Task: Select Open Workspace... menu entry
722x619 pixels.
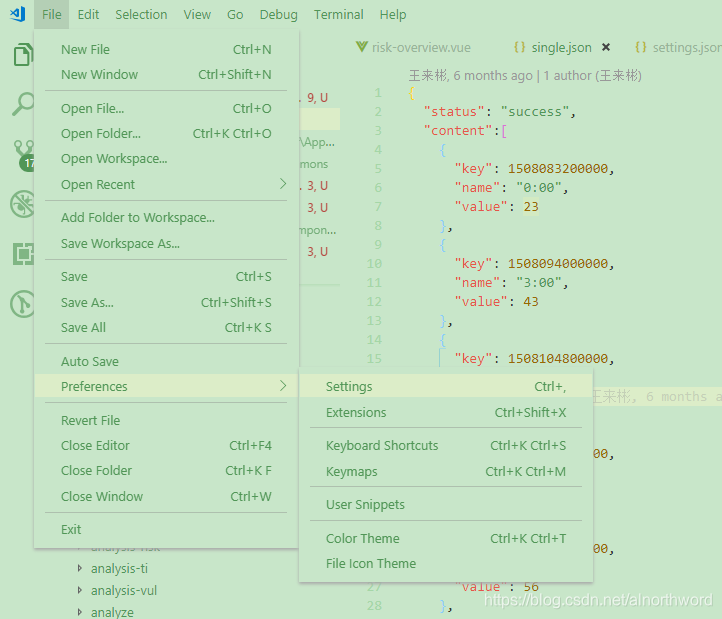Action: [x=166, y=158]
